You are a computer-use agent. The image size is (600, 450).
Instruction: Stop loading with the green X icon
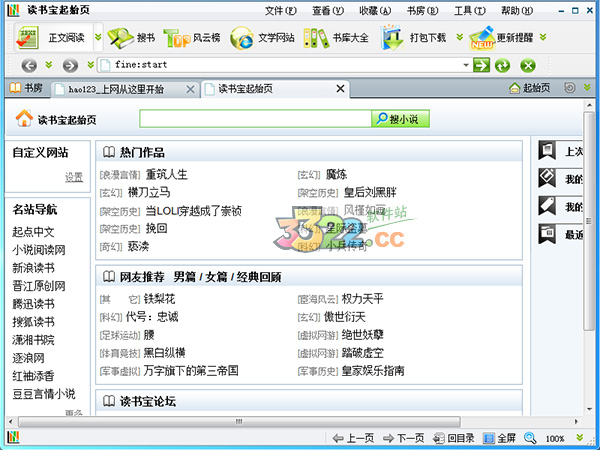coord(528,65)
